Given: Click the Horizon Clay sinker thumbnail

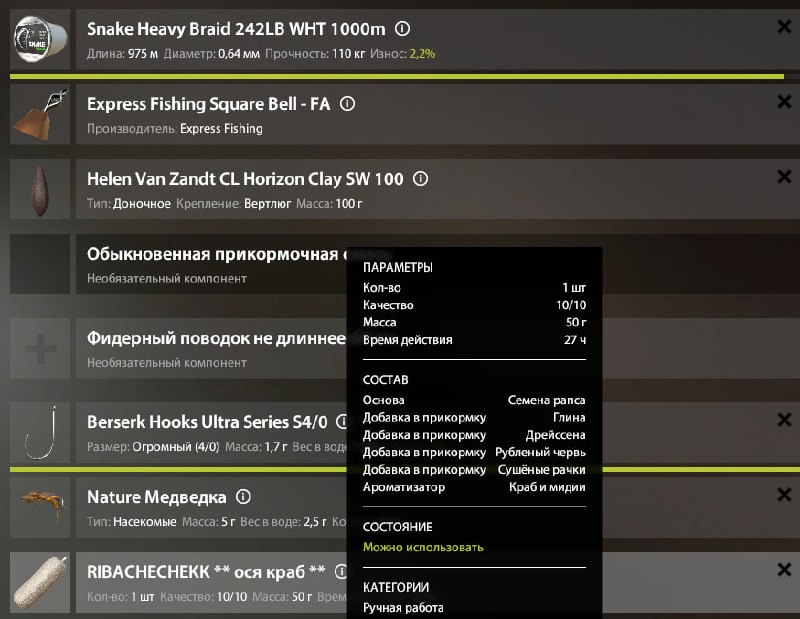Looking at the screenshot, I should (x=40, y=189).
